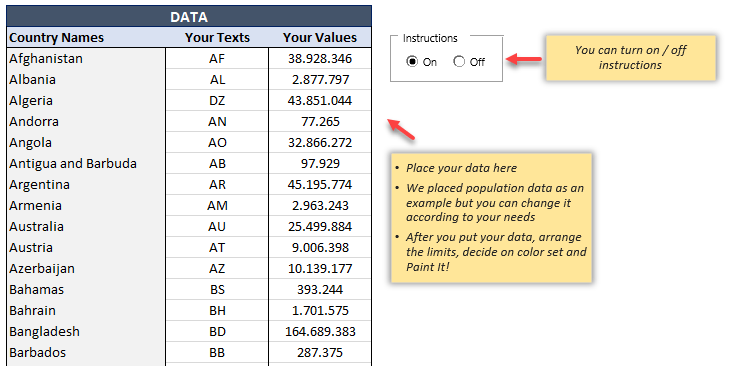The image size is (742, 366).
Task: Click the AR text code cell
Action: coord(217,184)
